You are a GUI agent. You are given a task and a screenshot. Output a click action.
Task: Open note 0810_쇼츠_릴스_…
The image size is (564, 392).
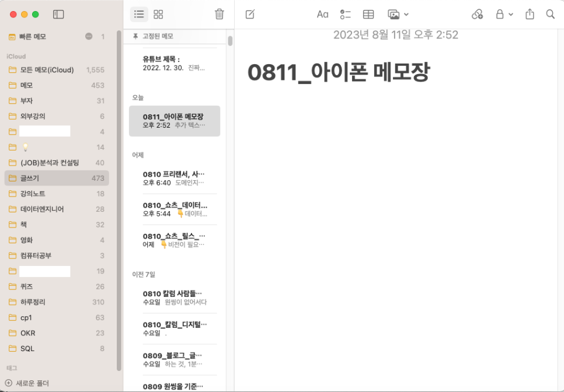coord(175,240)
